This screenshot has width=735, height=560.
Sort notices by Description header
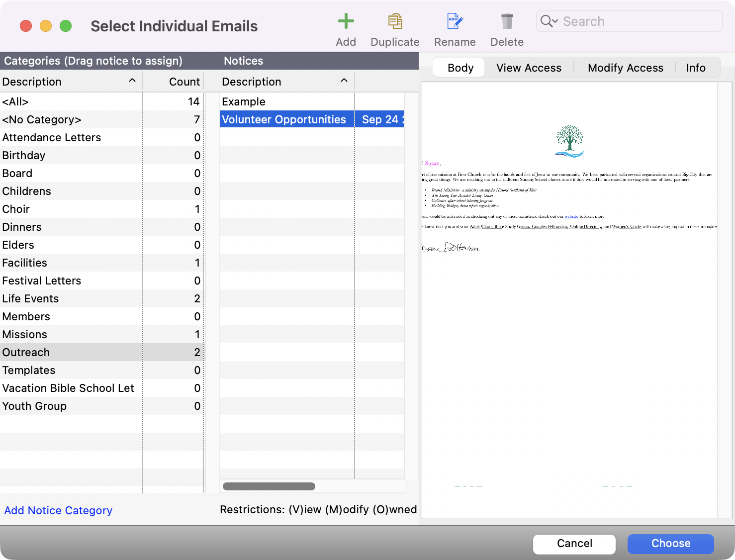(x=286, y=82)
